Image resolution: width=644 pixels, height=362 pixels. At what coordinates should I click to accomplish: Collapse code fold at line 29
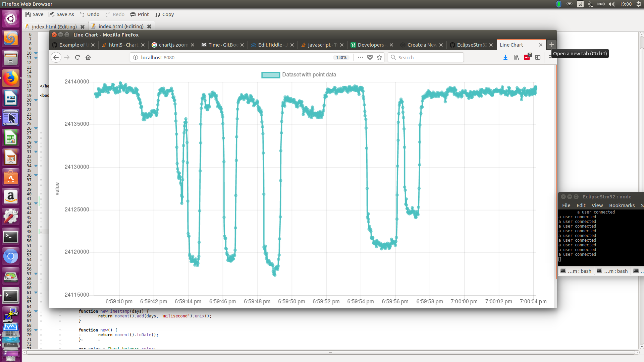pos(36,142)
